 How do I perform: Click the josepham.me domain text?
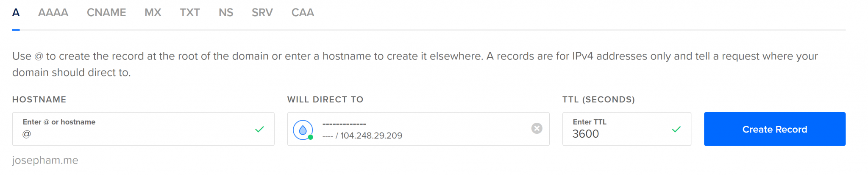(45, 161)
